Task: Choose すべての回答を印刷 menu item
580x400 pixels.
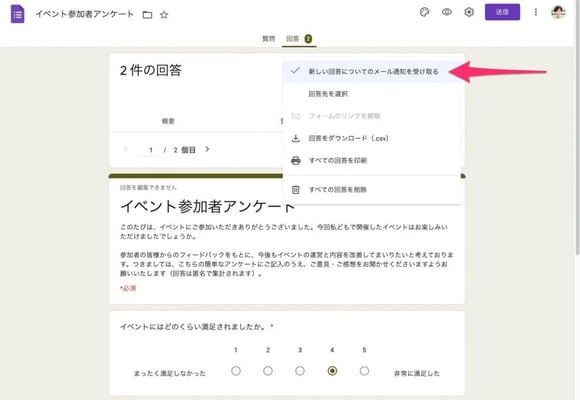Action: [372, 161]
